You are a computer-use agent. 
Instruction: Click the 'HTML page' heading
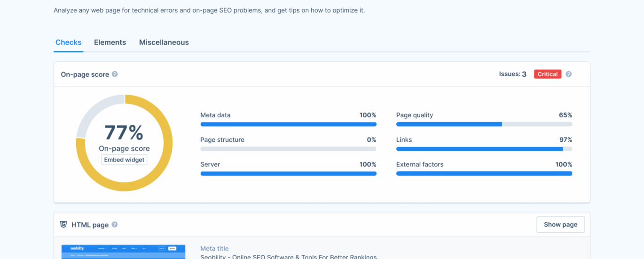point(90,225)
